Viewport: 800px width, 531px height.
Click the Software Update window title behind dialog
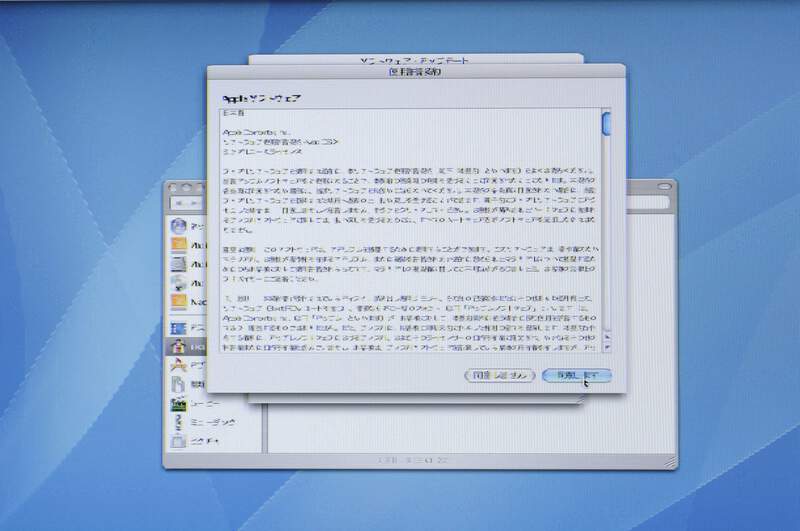point(415,60)
